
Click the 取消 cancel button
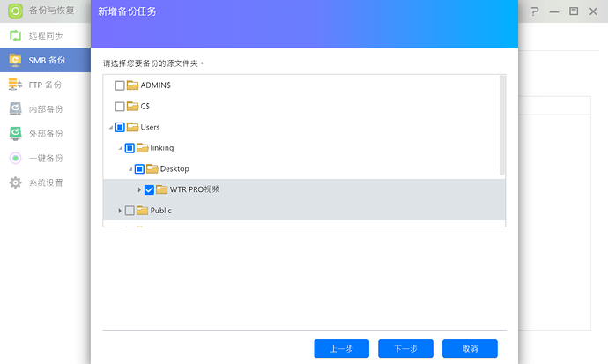point(470,349)
